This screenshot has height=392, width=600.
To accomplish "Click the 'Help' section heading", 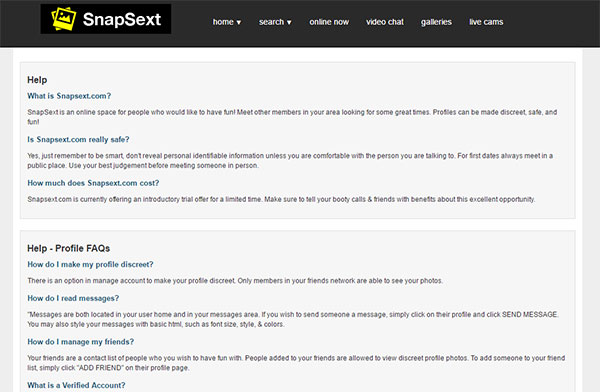I will (x=37, y=80).
